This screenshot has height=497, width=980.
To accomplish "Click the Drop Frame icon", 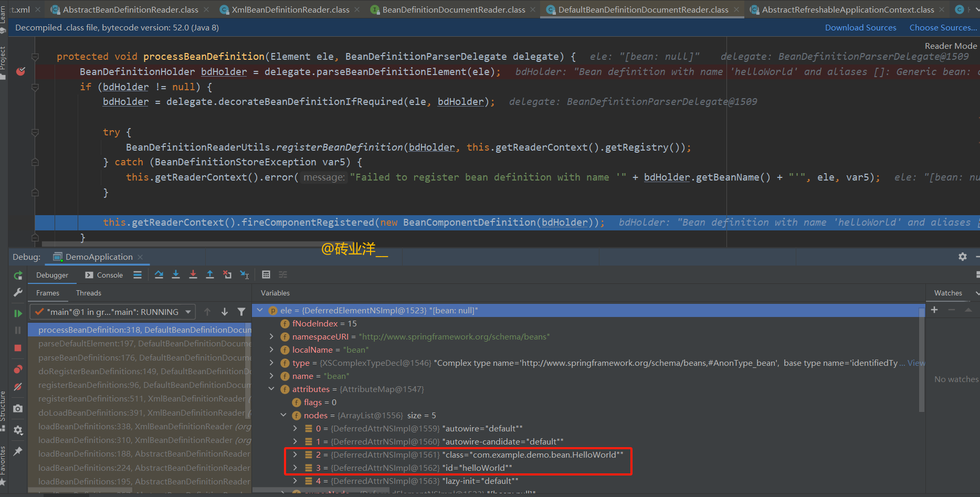I will click(227, 274).
